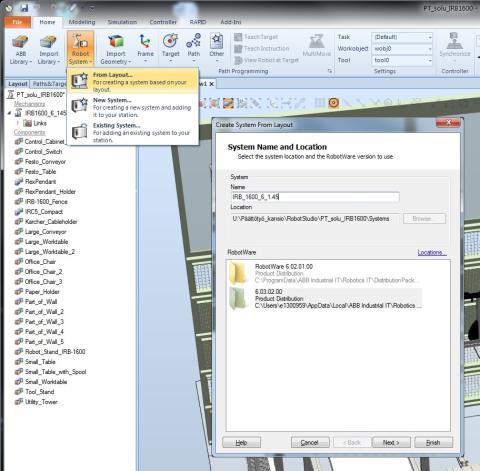Click the Finish button

tap(433, 443)
